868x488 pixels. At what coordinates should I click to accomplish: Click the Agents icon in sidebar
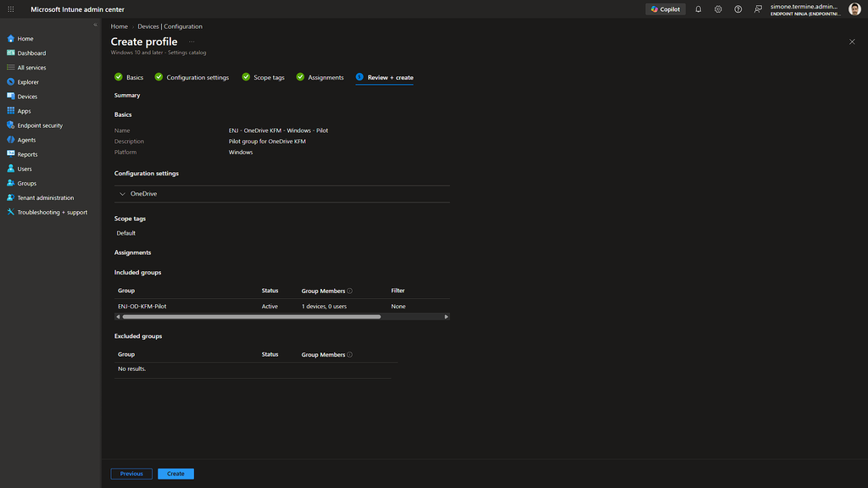pyautogui.click(x=10, y=140)
